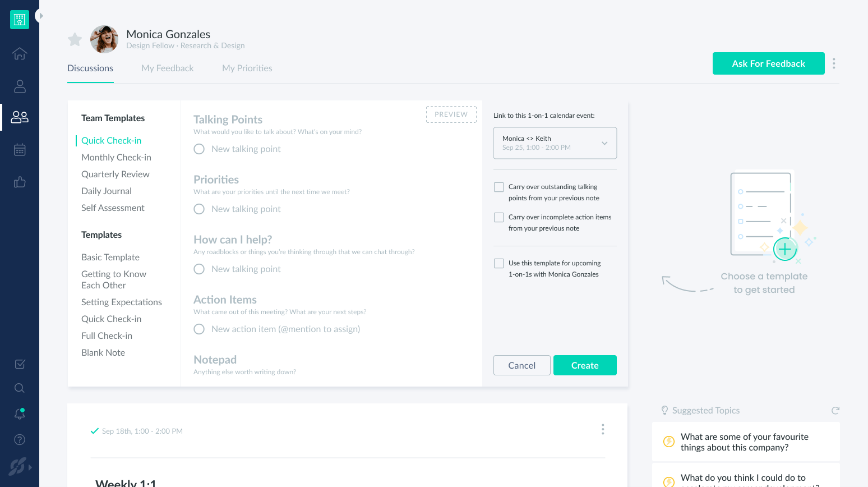Select the single person profile icon
Image resolution: width=868 pixels, height=487 pixels.
(19, 86)
